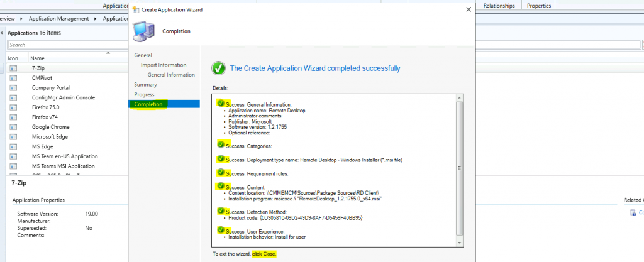Expand the arrow before Application Management breadcrumb

21,19
